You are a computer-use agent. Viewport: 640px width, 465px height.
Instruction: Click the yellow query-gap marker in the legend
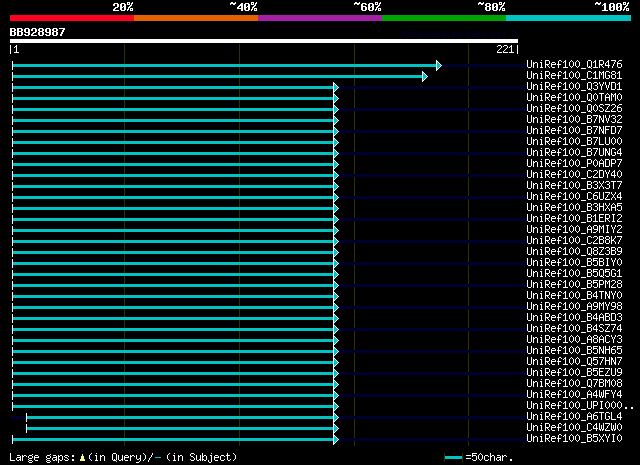click(82, 458)
